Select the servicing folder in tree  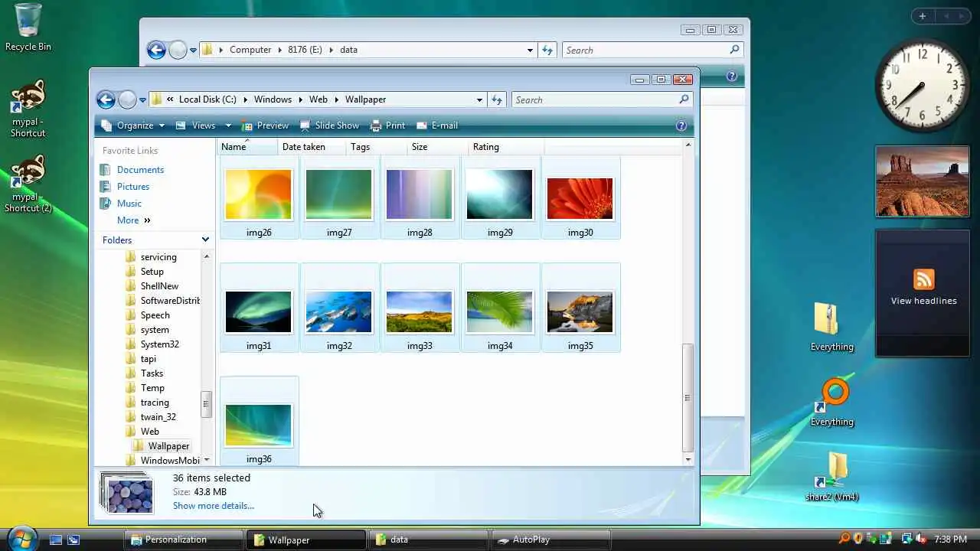point(158,257)
